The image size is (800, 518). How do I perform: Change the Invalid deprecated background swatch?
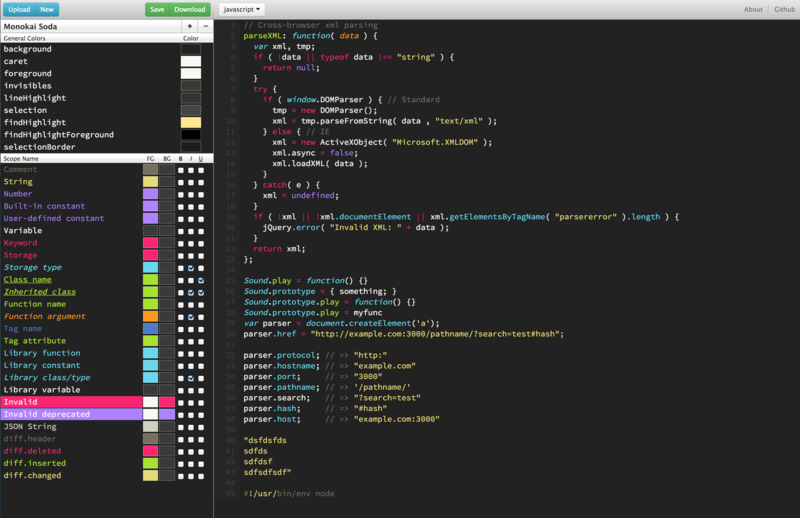(167, 414)
